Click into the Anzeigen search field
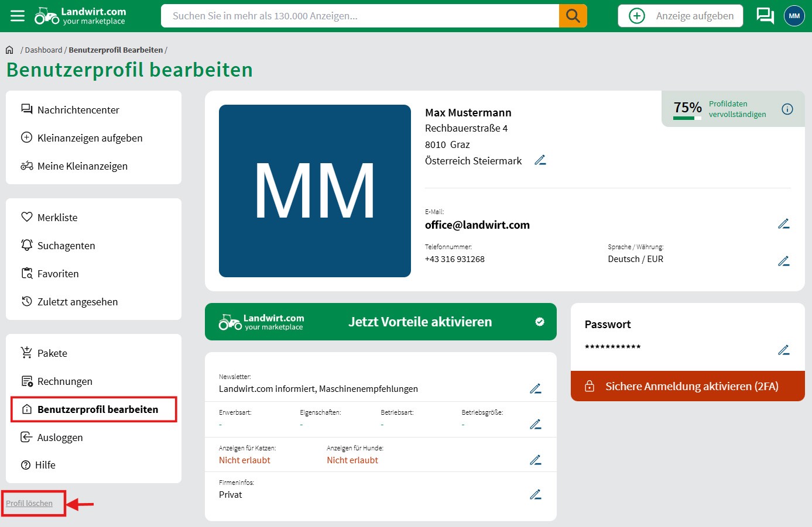Image resolution: width=812 pixels, height=527 pixels. 359,16
